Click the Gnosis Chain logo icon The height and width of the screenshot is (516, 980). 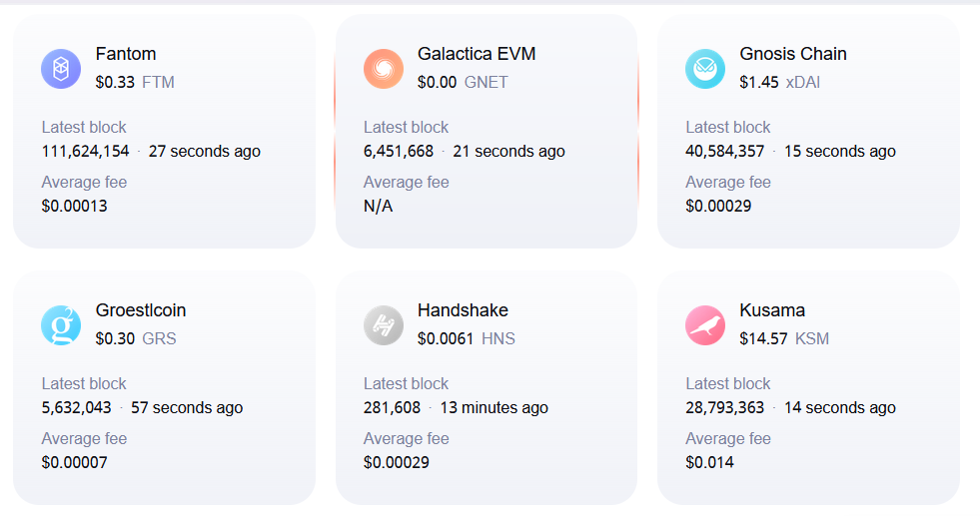[x=705, y=69]
